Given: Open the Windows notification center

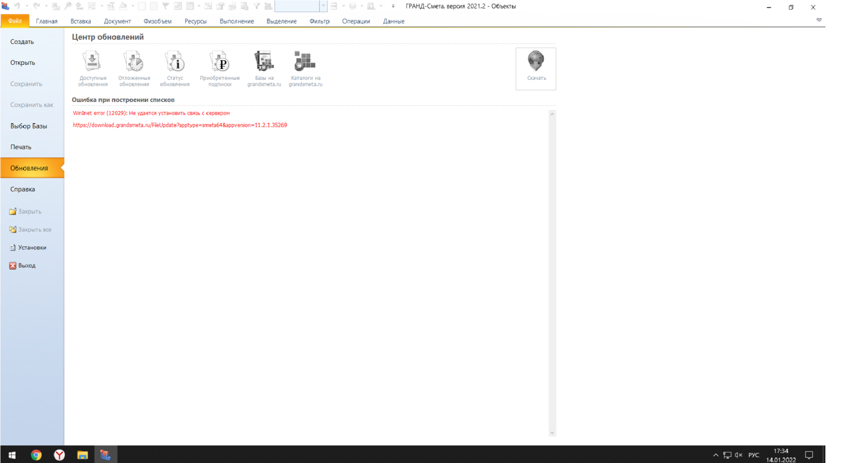Looking at the screenshot, I should click(809, 455).
